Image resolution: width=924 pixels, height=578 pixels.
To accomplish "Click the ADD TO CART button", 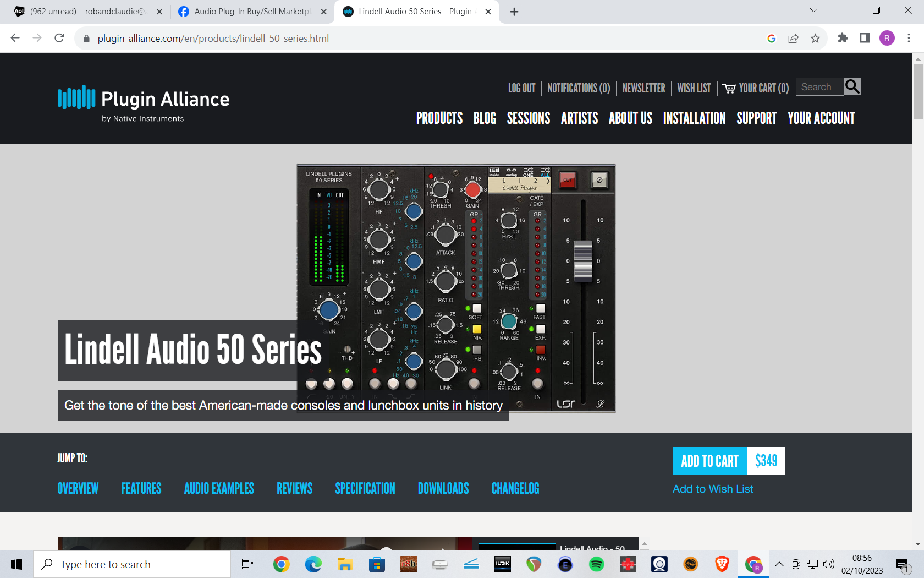I will pos(710,461).
